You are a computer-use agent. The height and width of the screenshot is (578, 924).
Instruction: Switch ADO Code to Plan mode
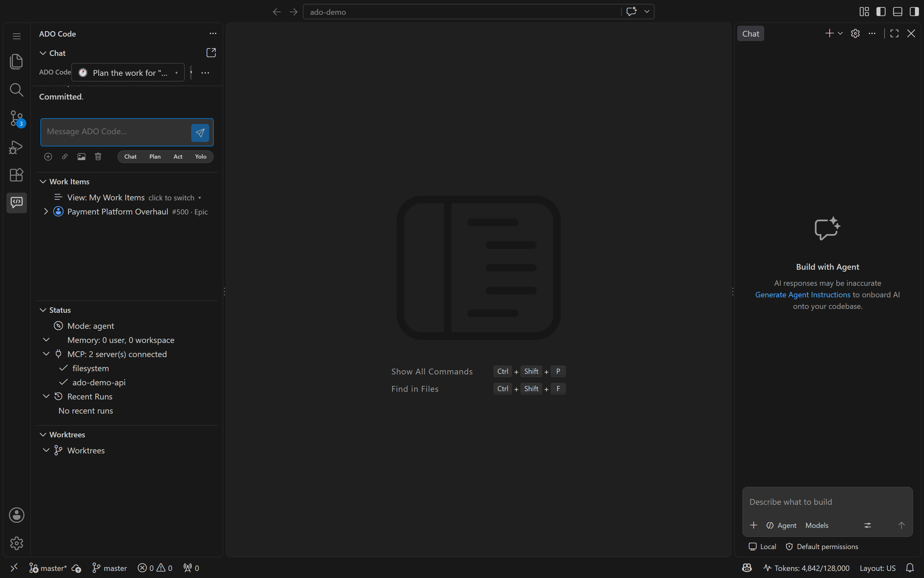[155, 157]
